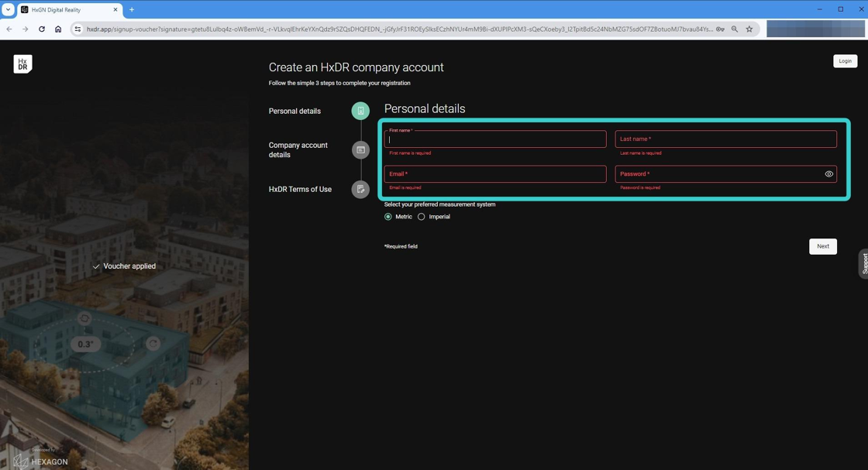Focus the First name input field
Viewport: 868px width, 470px height.
coord(495,139)
